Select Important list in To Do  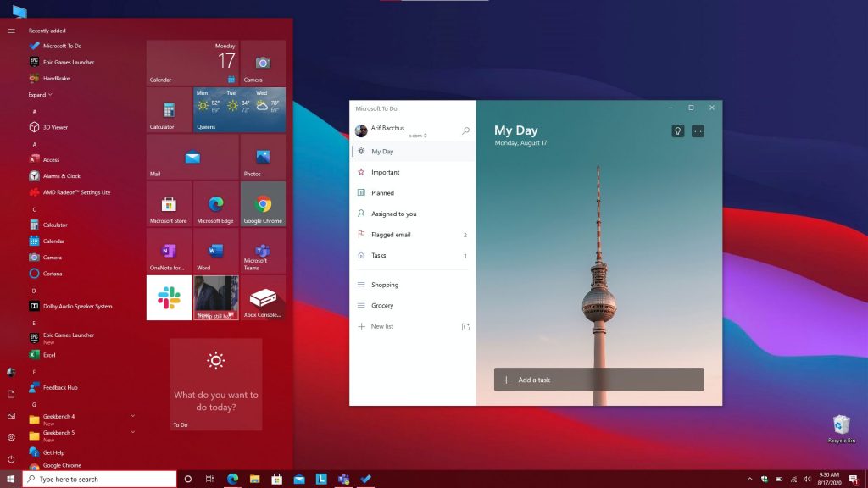click(x=414, y=172)
